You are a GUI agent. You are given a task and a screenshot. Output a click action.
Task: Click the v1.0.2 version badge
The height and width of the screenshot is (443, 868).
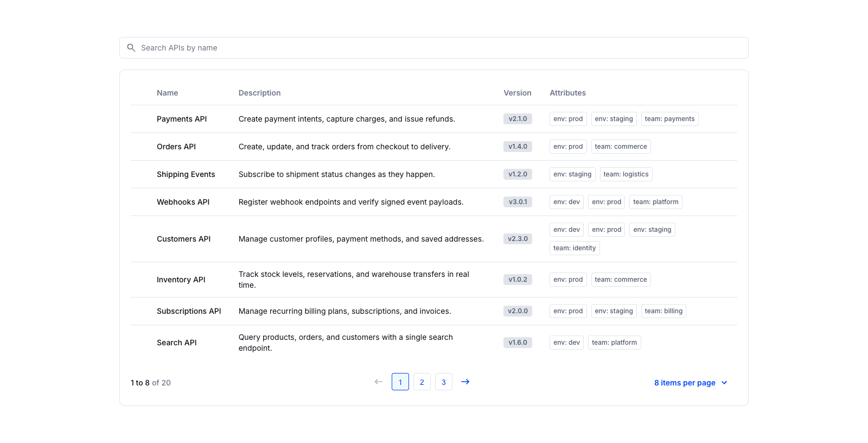coord(518,280)
